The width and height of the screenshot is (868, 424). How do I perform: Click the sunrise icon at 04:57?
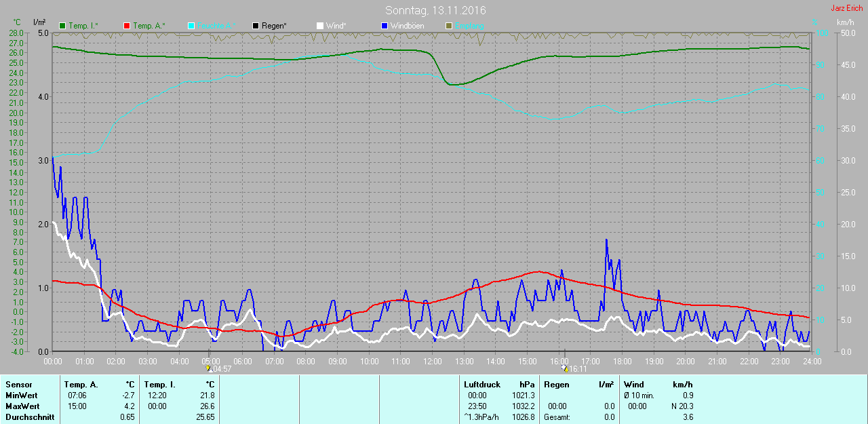point(209,368)
